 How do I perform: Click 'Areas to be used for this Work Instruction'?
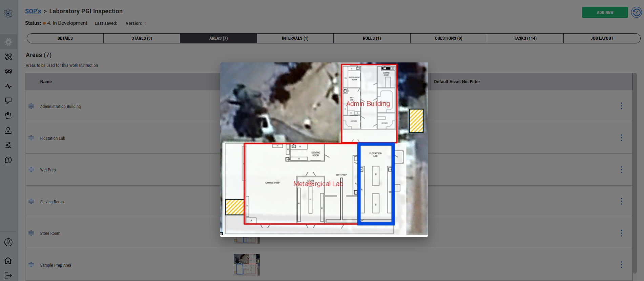(62, 65)
